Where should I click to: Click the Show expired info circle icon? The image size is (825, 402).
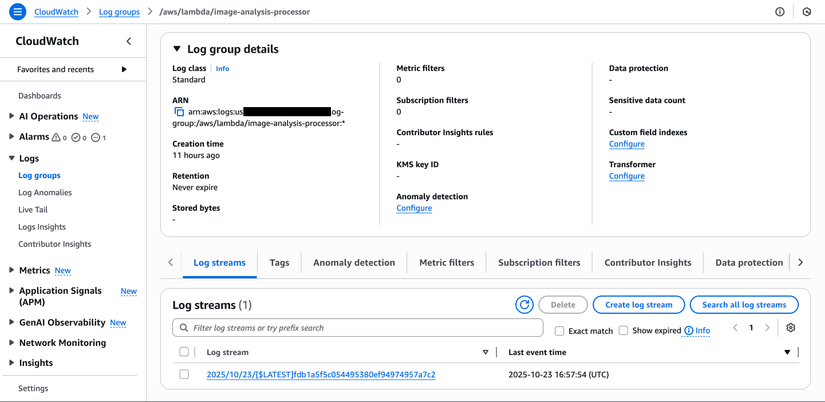pyautogui.click(x=688, y=330)
